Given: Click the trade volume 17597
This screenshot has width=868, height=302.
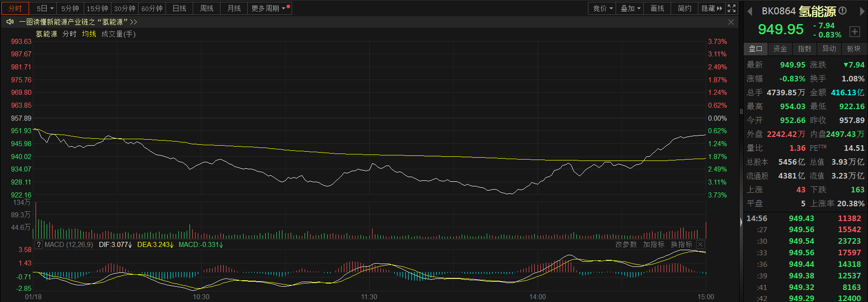Looking at the screenshot, I should (x=850, y=253).
